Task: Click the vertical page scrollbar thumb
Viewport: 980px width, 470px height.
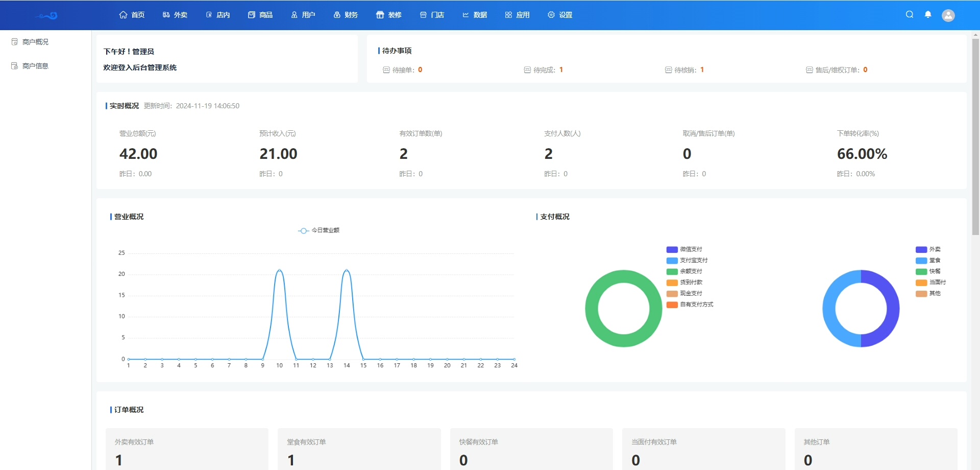Action: 975,137
